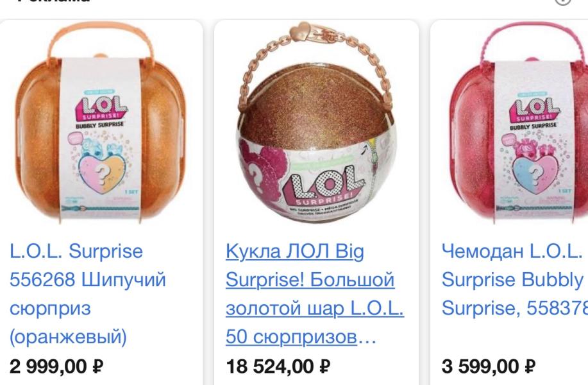Open link 'Чемодан L.O.L. Surprise Bubbly'
588x385 pixels.
click(512, 265)
